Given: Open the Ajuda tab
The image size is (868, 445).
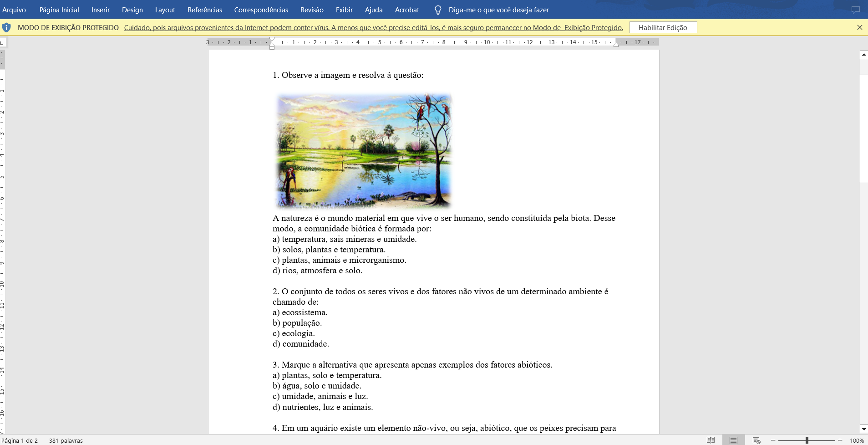Looking at the screenshot, I should point(374,10).
